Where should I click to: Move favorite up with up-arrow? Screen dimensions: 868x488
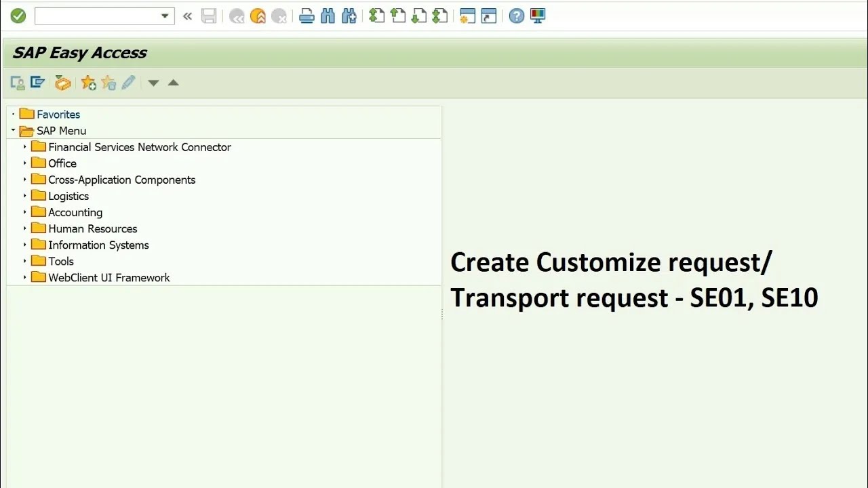[173, 83]
